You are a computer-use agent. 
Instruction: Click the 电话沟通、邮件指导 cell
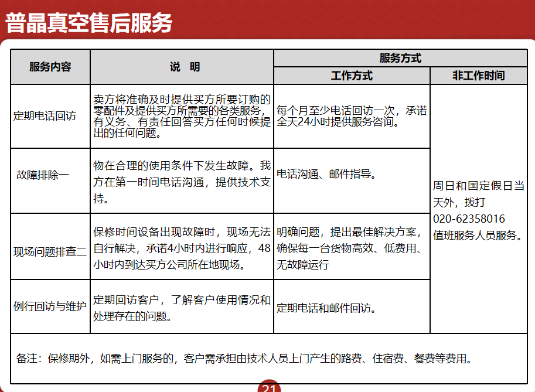click(326, 175)
